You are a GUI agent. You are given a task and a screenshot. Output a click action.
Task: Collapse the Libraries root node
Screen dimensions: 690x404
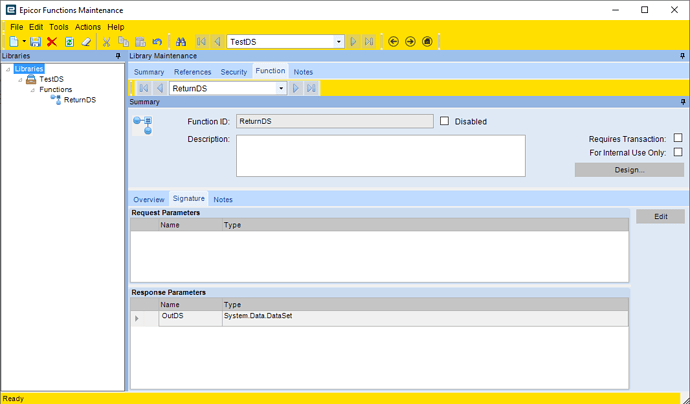8,69
